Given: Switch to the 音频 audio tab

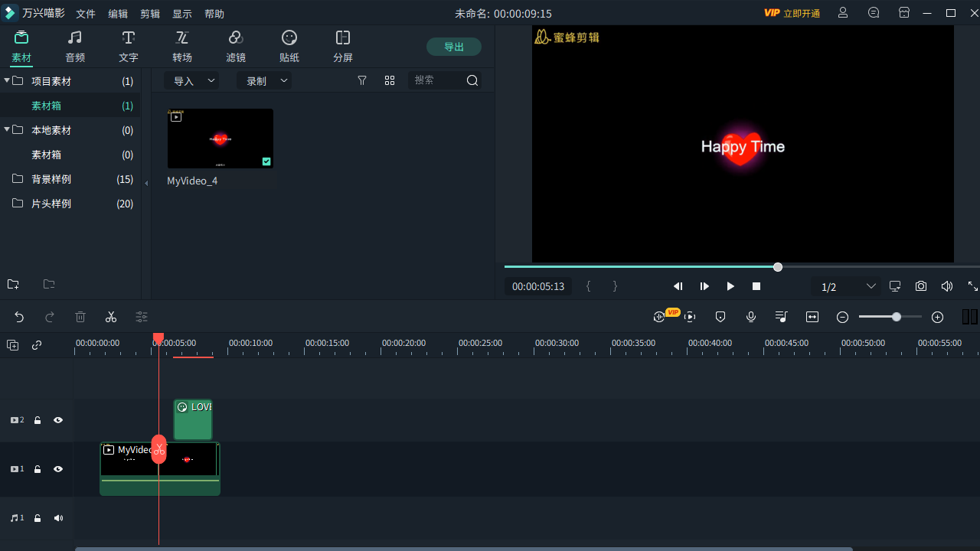Looking at the screenshot, I should (74, 46).
